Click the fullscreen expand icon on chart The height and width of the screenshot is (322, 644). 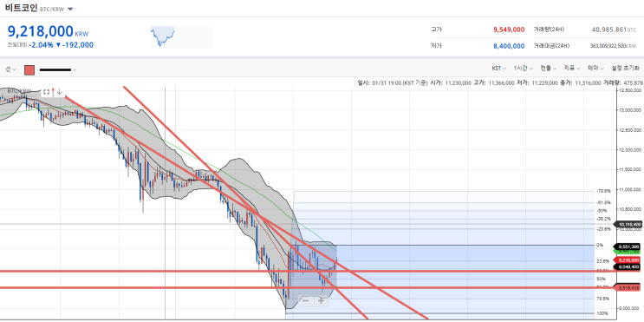[46, 92]
